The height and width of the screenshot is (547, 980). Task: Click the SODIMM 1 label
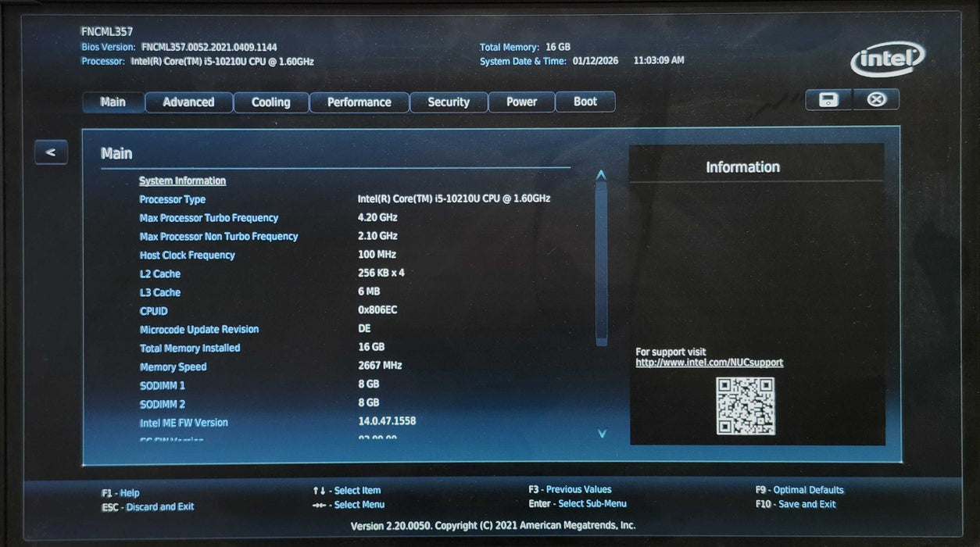pos(162,385)
